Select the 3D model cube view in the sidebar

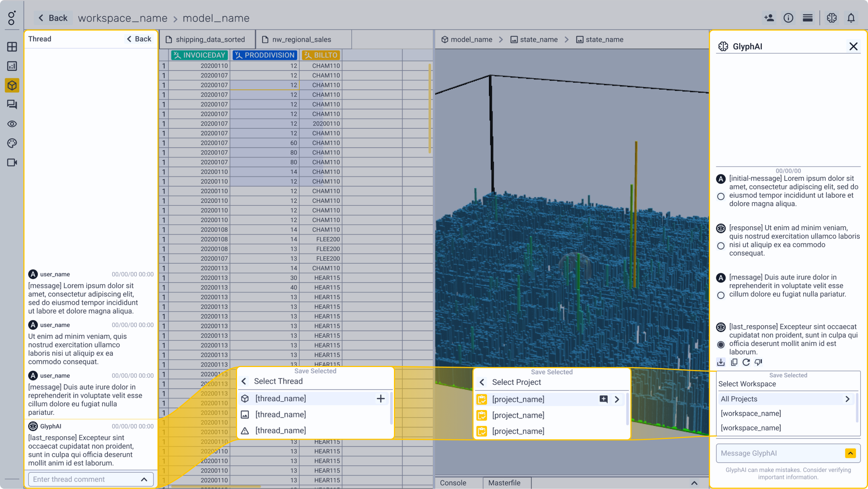12,85
